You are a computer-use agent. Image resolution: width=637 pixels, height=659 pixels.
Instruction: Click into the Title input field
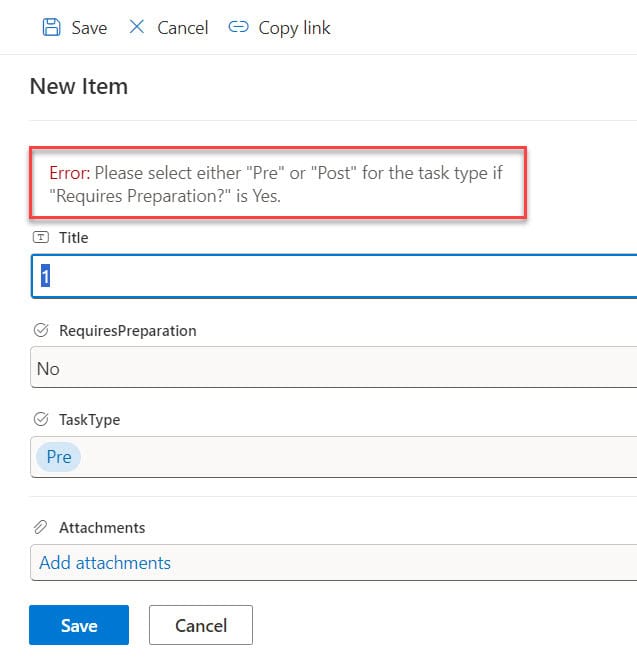(x=334, y=276)
